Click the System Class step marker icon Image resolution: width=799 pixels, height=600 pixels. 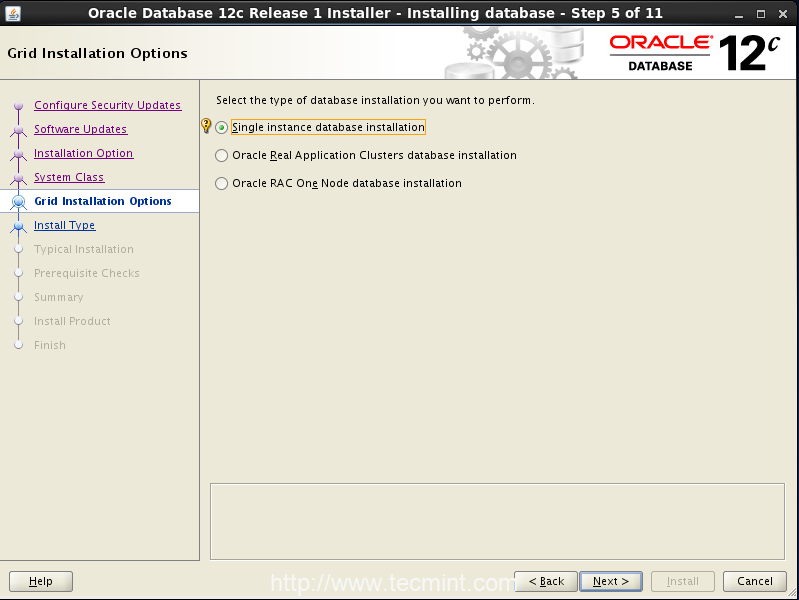[19, 178]
